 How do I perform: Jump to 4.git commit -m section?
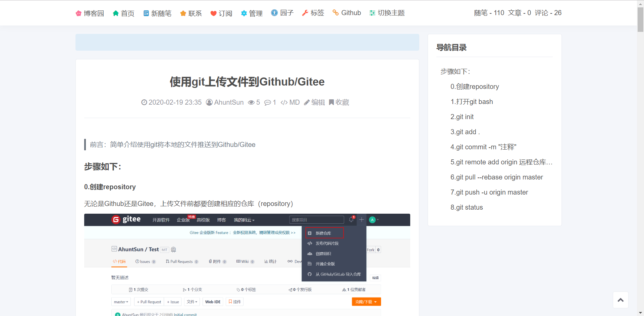[x=483, y=147]
